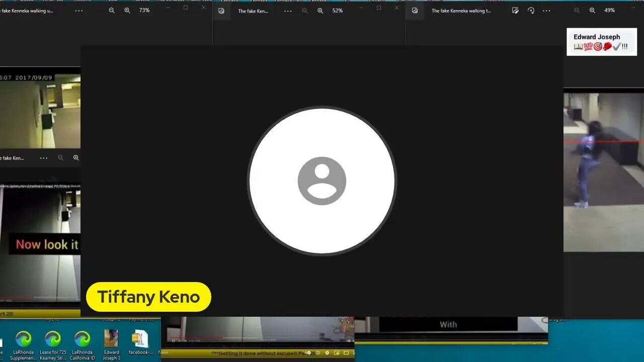Image resolution: width=644 pixels, height=362 pixels.
Task: Open the three-dot menu in the 49% photo window
Action: 546,11
